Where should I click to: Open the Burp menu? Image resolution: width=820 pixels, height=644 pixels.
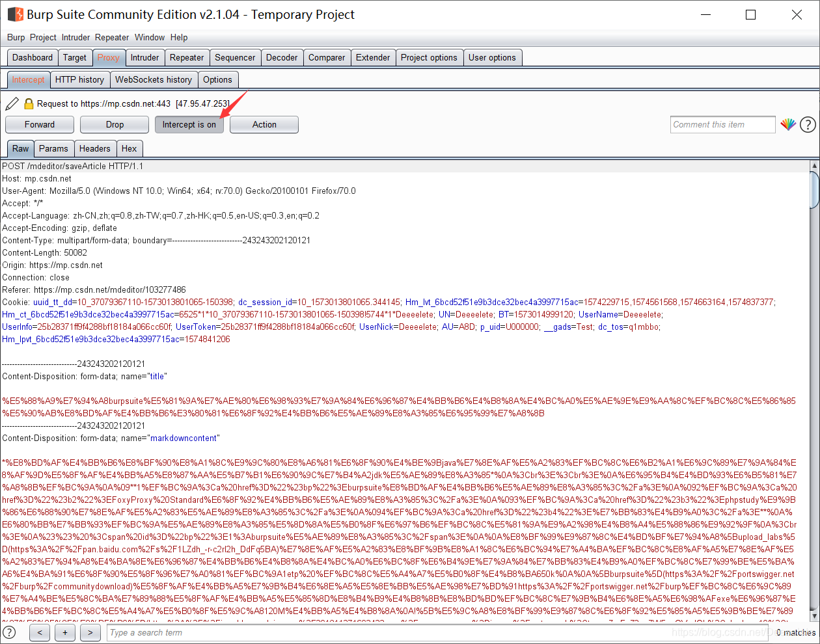pyautogui.click(x=16, y=37)
